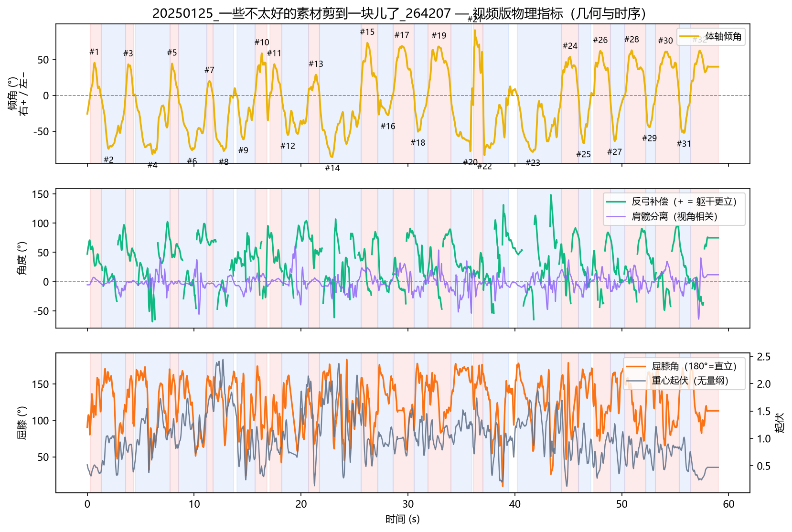
Task: Click the time-axis tick label 20
Action: tap(301, 504)
